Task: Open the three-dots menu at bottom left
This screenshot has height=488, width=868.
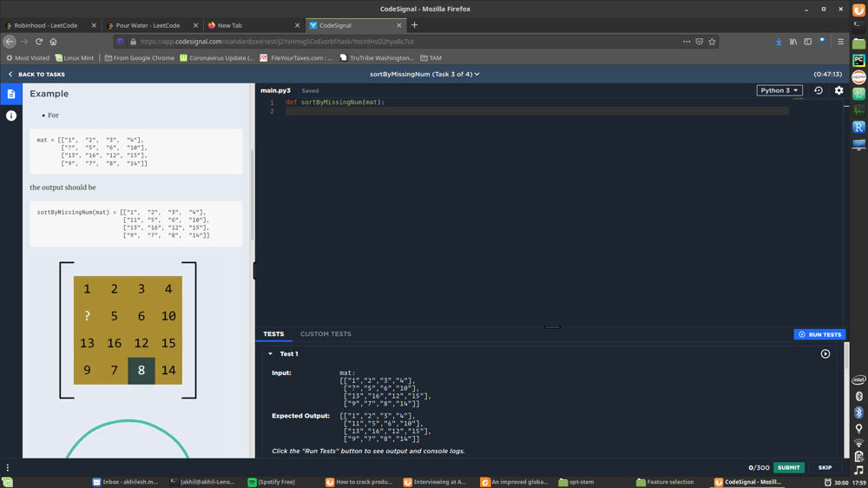Action: pos(8,467)
